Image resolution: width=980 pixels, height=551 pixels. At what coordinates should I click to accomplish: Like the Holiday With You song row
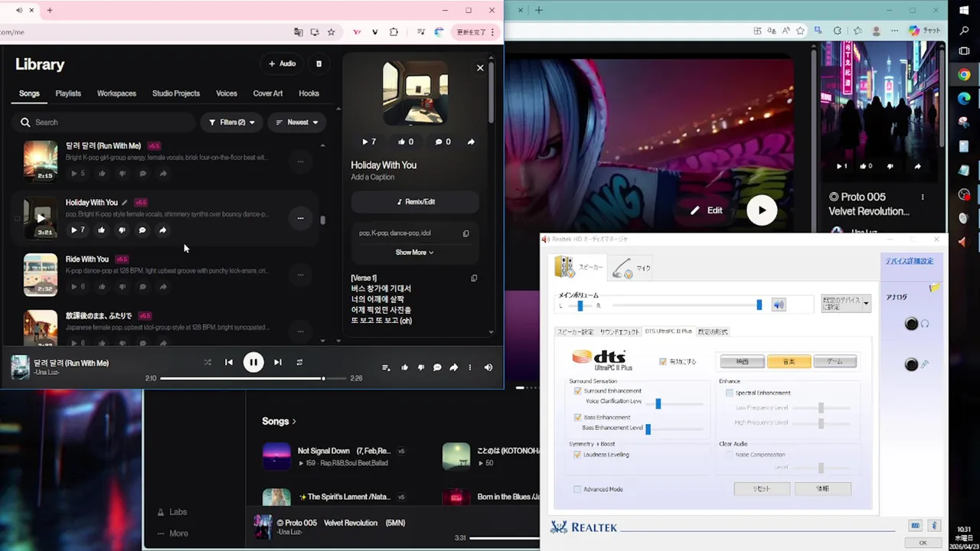coord(101,230)
